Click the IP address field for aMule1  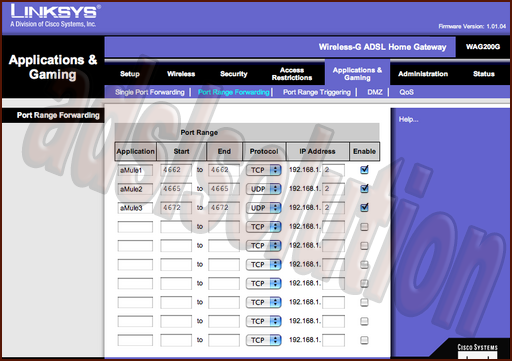[334, 170]
